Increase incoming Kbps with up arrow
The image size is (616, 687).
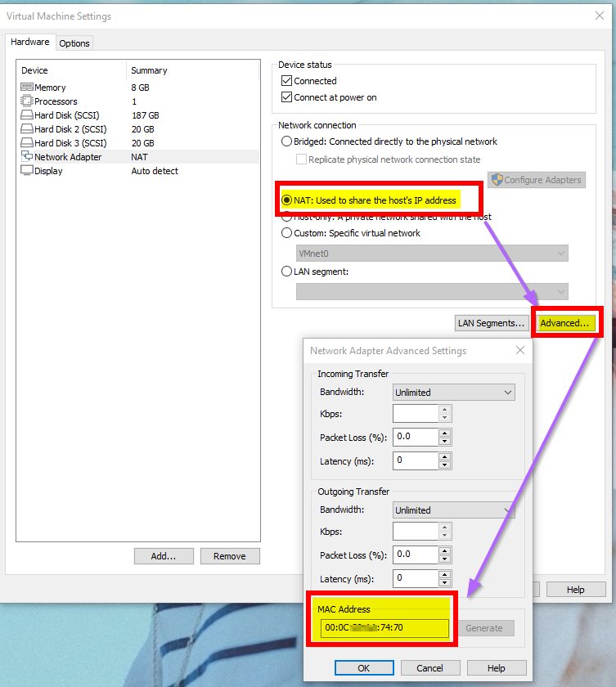(445, 409)
